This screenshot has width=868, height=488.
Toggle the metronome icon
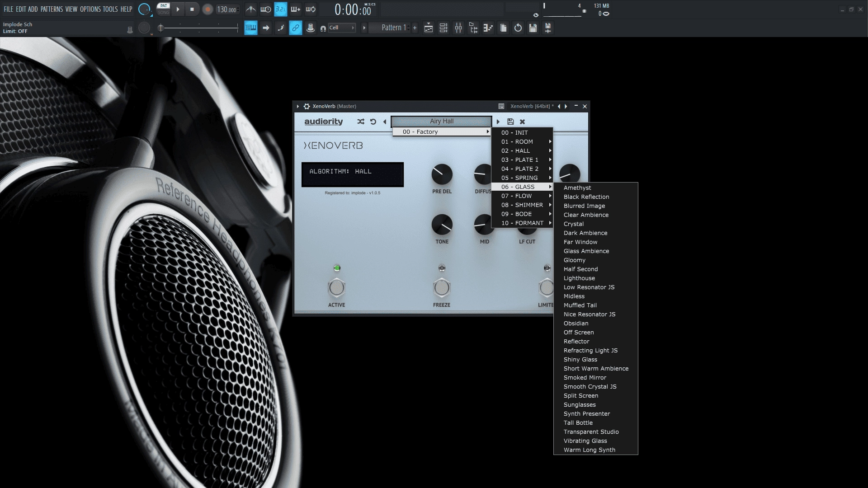[251, 9]
